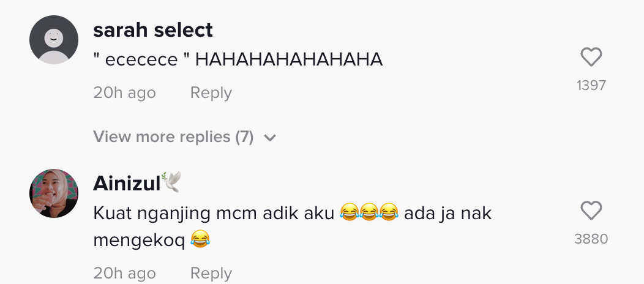Open the Ainizul username profile link
The height and width of the screenshot is (284, 644).
[x=127, y=182]
